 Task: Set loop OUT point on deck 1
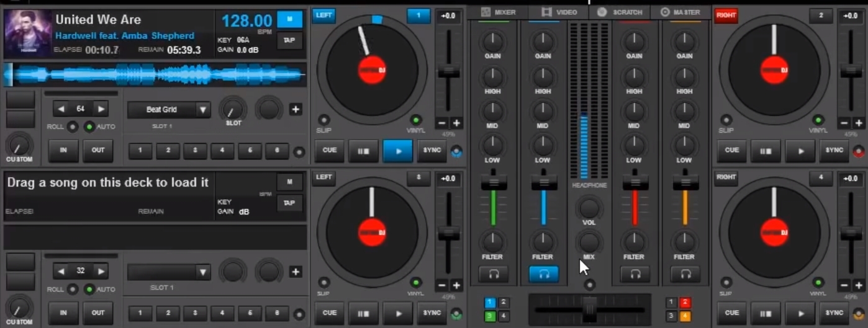98,151
